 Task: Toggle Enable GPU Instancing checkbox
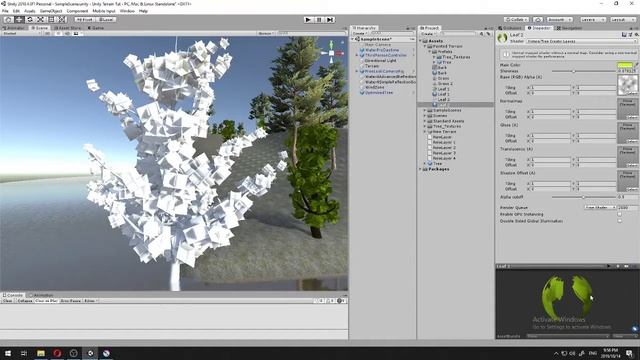tap(620, 214)
